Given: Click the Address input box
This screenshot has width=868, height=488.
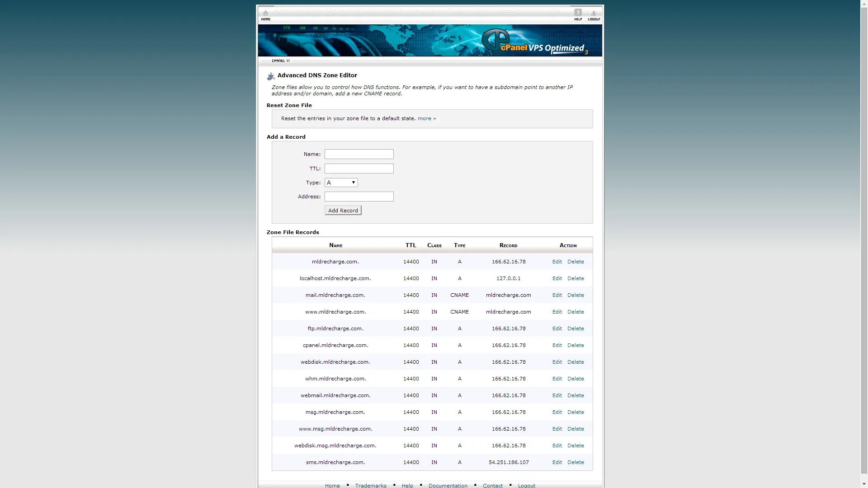Looking at the screenshot, I should pyautogui.click(x=359, y=197).
